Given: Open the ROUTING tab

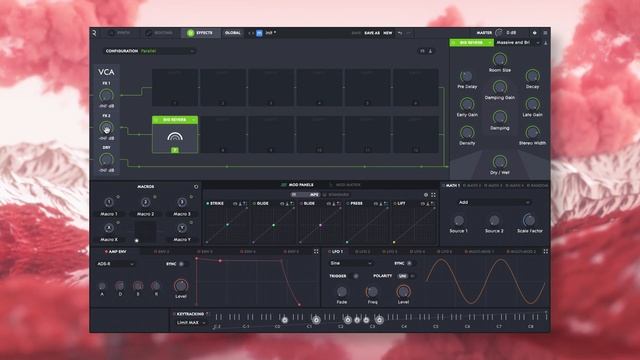Looking at the screenshot, I should pos(159,33).
